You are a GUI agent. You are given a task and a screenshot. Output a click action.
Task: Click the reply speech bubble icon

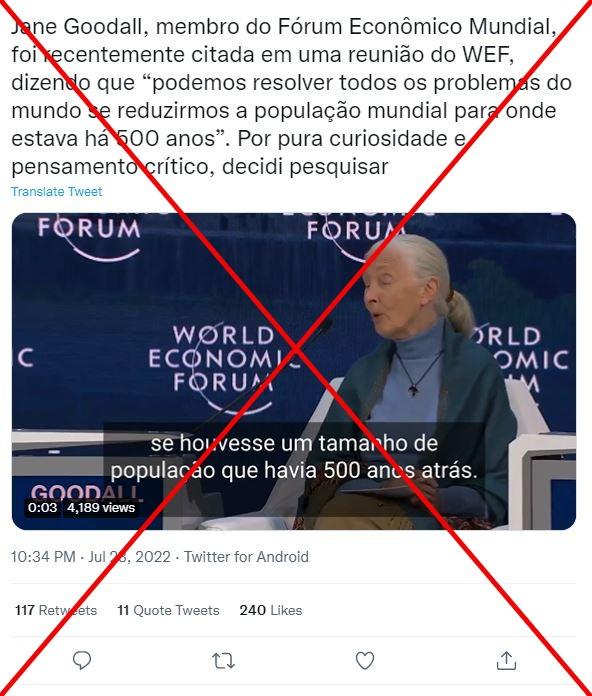coord(82,660)
